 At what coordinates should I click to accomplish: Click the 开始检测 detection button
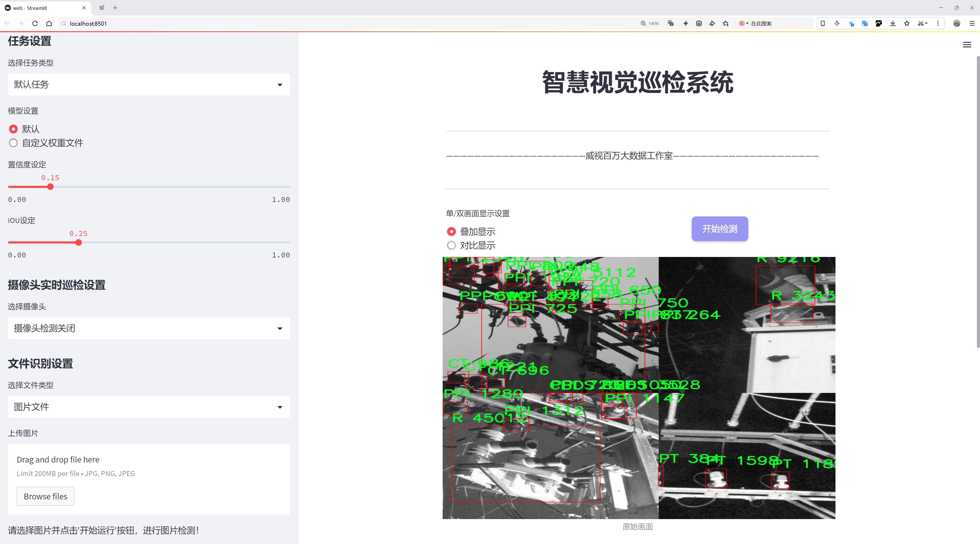[719, 229]
